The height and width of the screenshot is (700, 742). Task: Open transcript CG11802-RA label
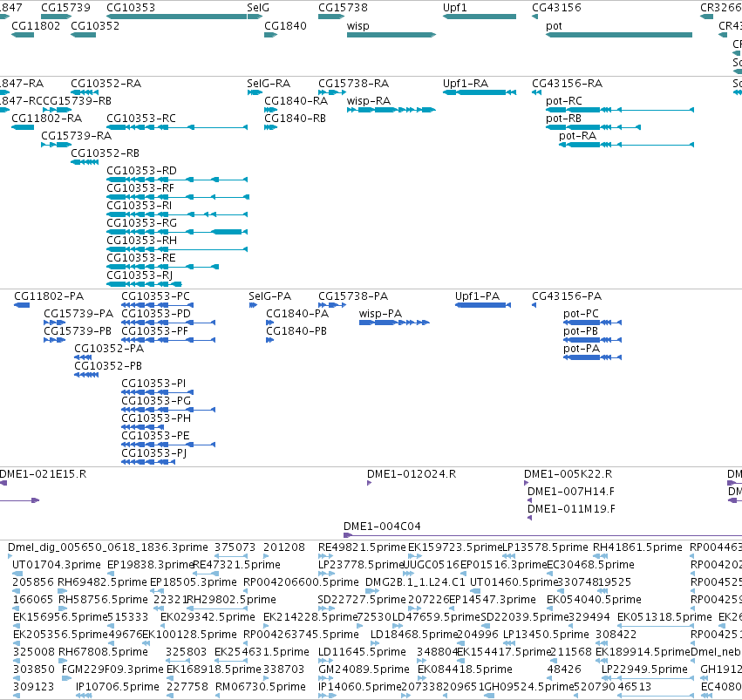(46, 119)
